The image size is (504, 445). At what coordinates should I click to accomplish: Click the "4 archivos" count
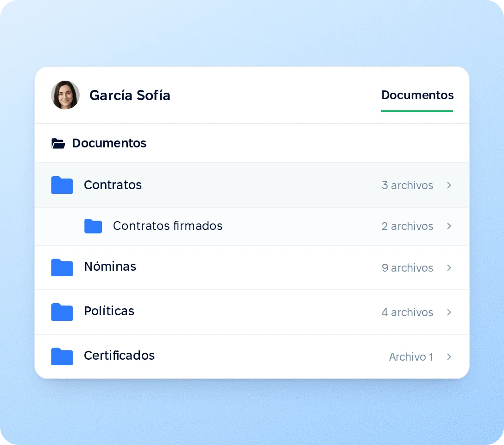[x=407, y=312]
